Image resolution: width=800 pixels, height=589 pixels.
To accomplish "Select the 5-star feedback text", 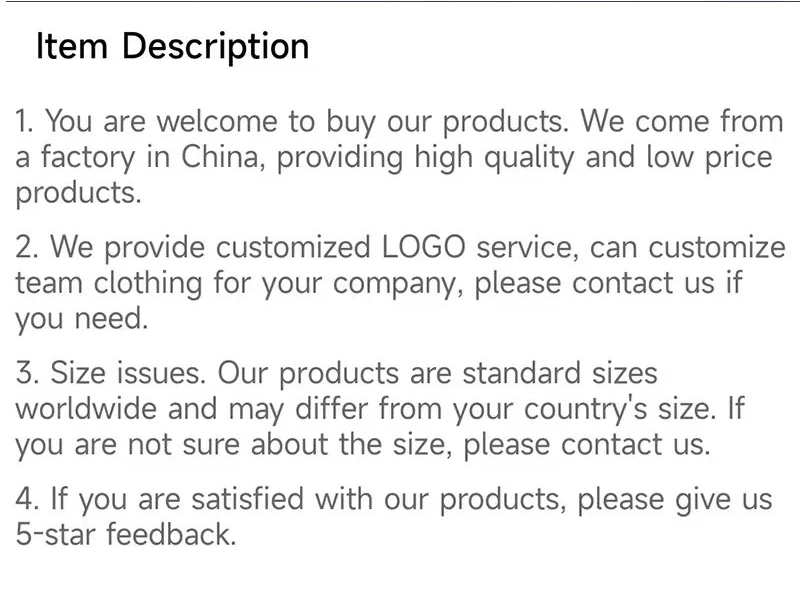I will [126, 534].
